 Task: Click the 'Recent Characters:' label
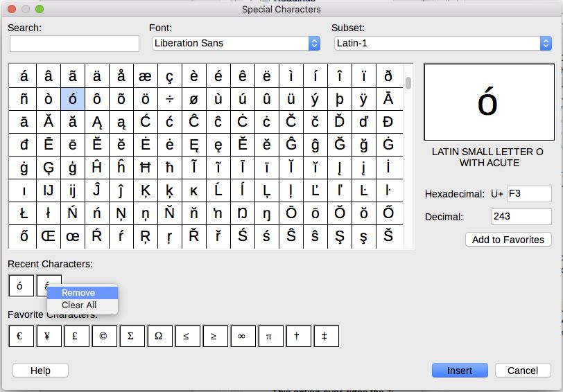tap(50, 264)
